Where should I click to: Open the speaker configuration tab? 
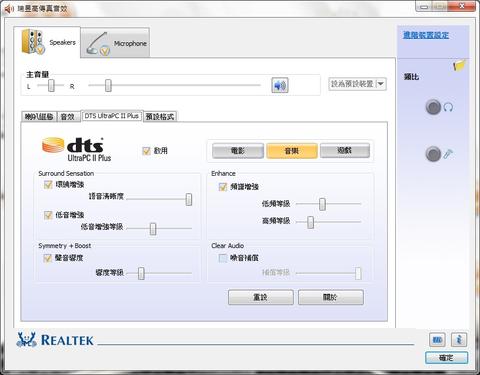click(x=39, y=116)
